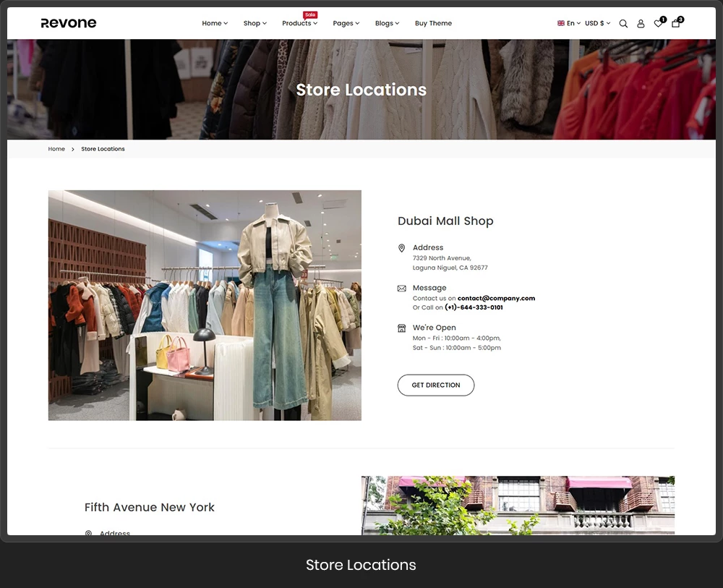This screenshot has width=723, height=588.
Task: Select the Buy Theme menu item
Action: click(x=433, y=23)
